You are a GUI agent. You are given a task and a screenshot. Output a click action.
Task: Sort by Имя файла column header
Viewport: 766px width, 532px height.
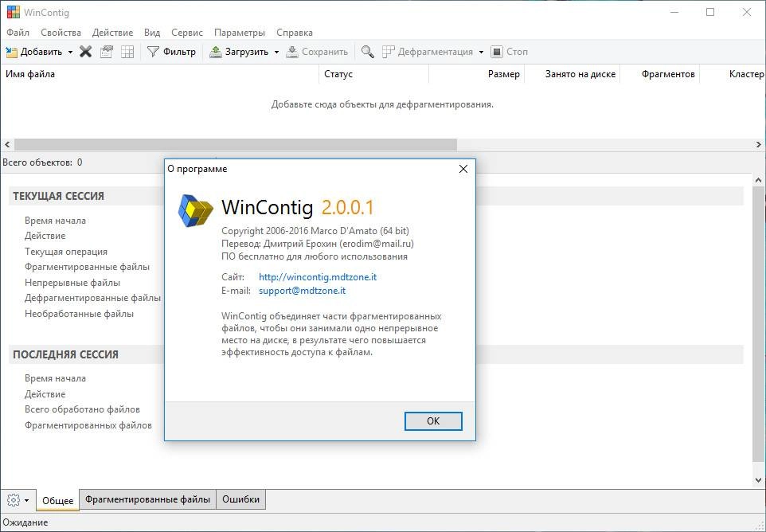click(160, 74)
